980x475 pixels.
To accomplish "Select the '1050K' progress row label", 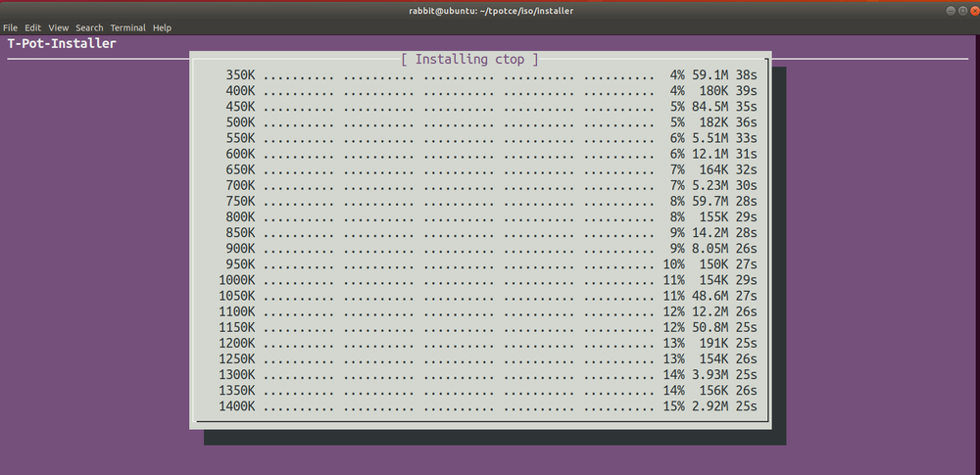I will (237, 296).
